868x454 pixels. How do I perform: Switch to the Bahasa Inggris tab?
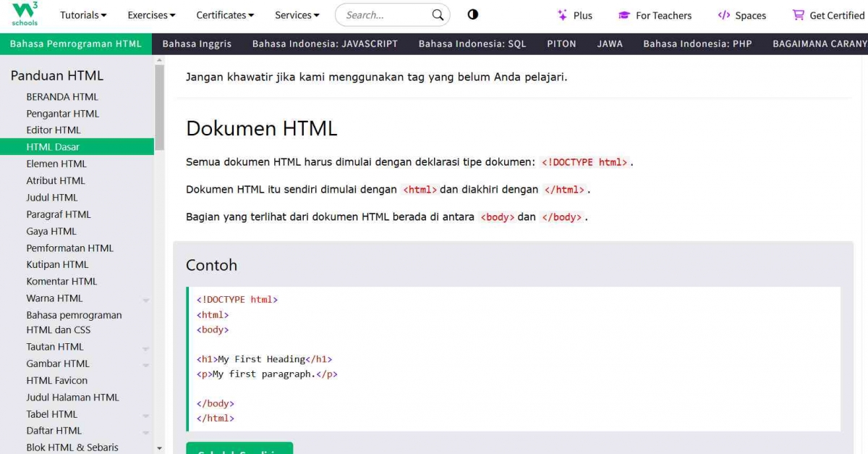click(197, 43)
